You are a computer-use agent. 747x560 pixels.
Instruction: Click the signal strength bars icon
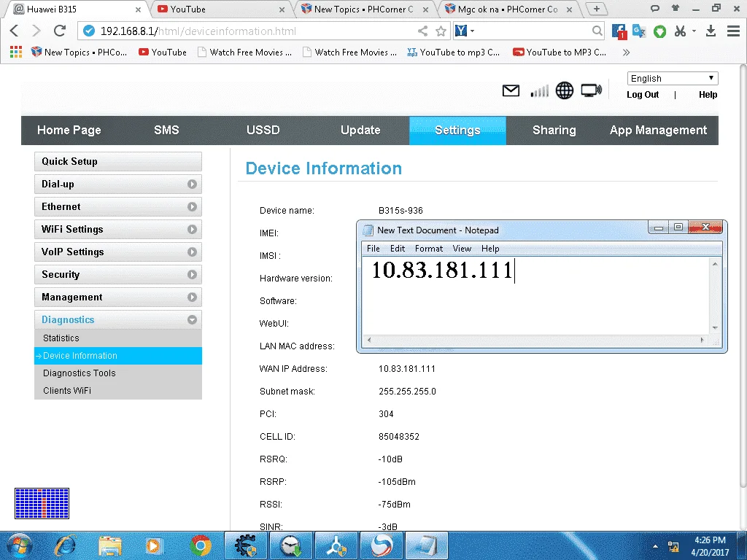[x=539, y=90]
